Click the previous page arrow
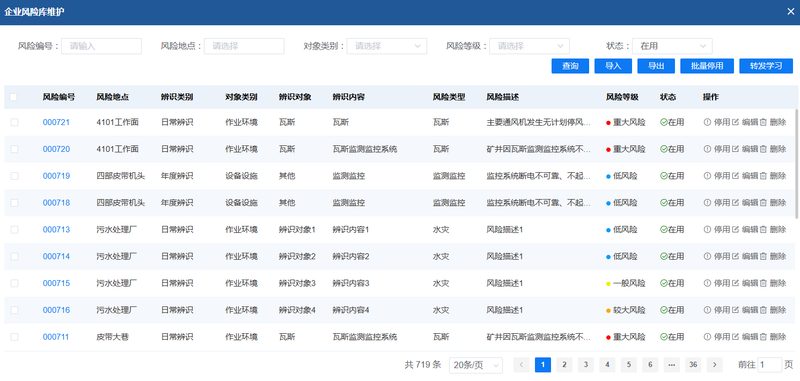800x381 pixels. click(521, 365)
